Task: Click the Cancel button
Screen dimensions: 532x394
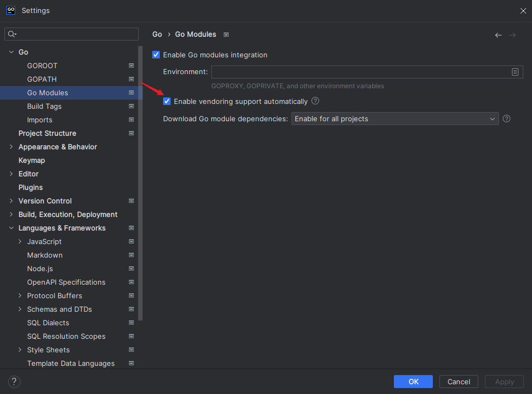Action: [x=458, y=382]
